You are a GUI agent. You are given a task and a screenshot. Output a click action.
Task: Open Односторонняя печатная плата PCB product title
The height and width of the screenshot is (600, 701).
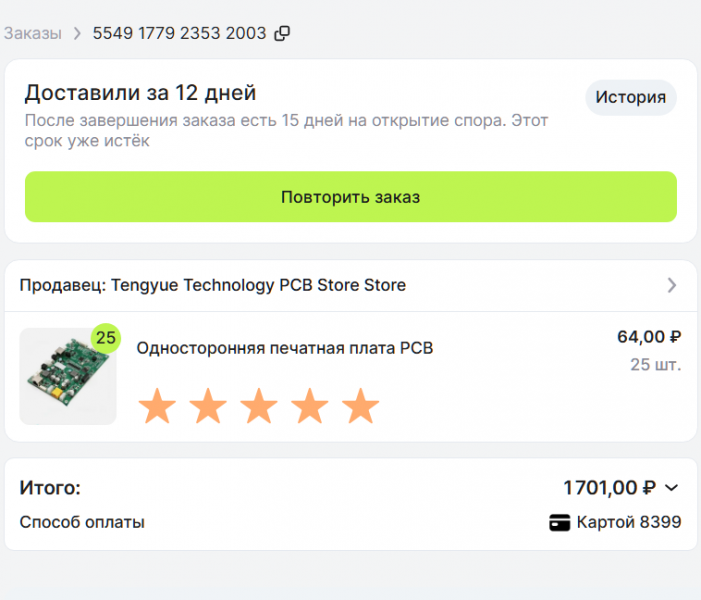[284, 348]
